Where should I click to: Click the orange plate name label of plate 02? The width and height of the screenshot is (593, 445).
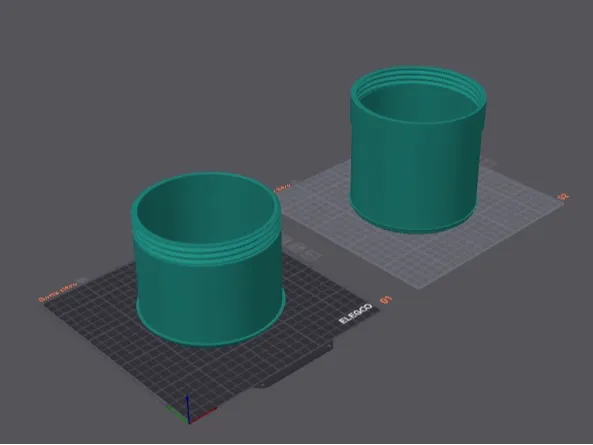coord(282,187)
